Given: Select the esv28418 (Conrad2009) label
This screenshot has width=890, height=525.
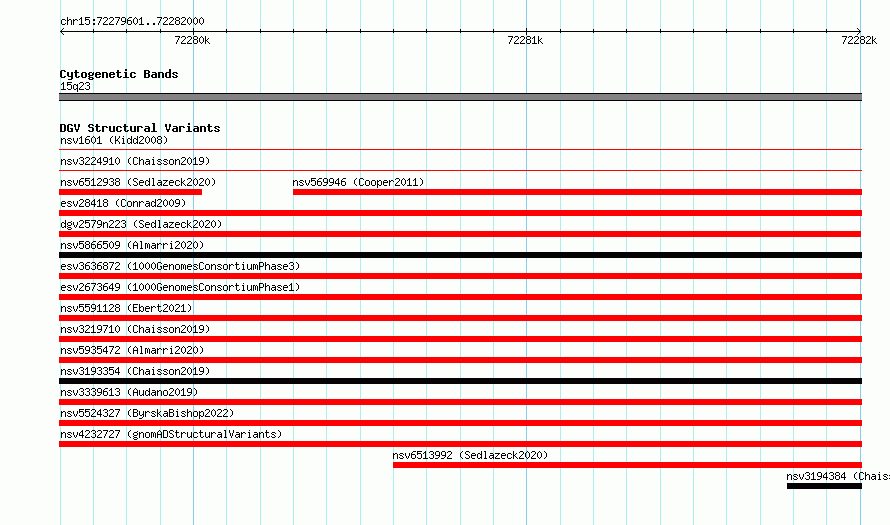Looking at the screenshot, I should coord(123,203).
